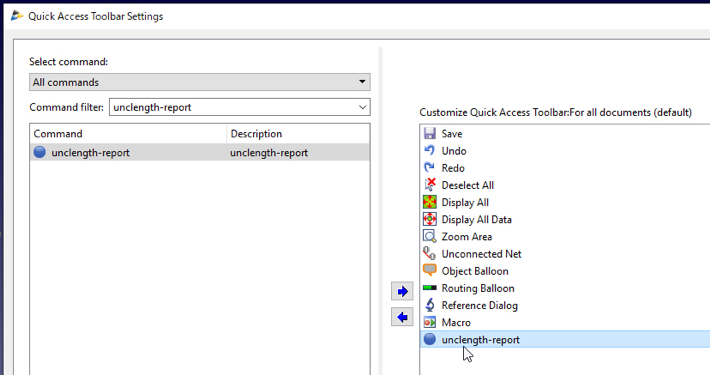The image size is (710, 375).
Task: Expand the Command filter dropdown arrow
Action: coord(362,107)
